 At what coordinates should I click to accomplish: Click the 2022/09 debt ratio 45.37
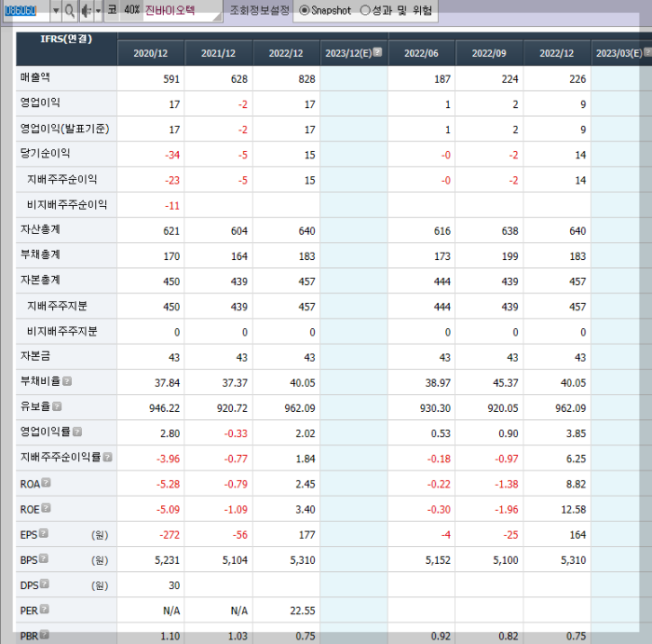506,383
